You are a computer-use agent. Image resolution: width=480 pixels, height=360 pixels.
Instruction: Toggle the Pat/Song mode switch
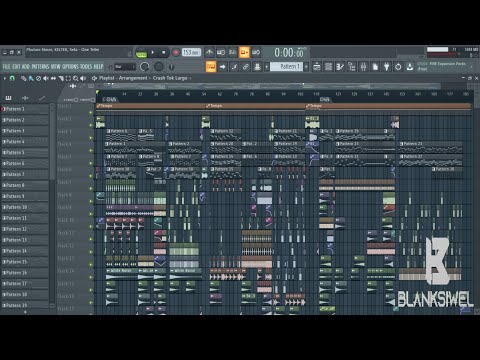[x=141, y=53]
